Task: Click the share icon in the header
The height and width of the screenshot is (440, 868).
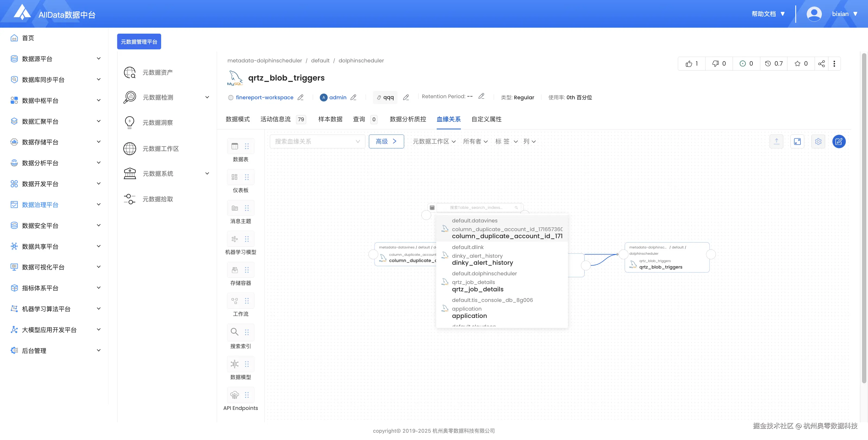Action: coord(822,64)
